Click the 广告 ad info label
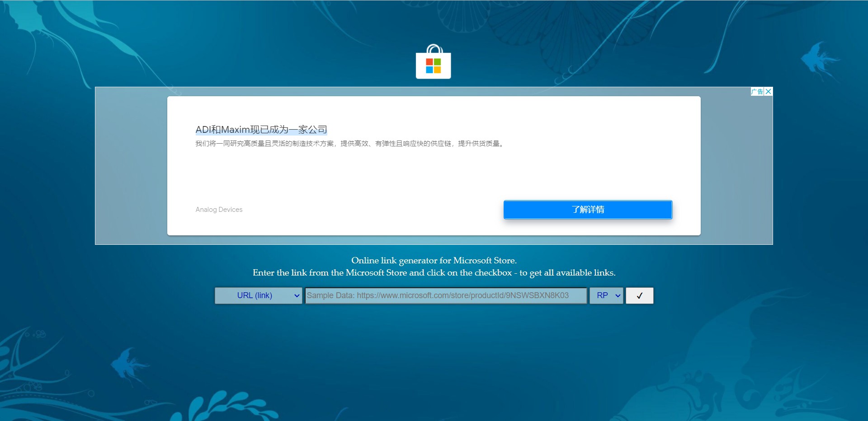This screenshot has width=868, height=421. pyautogui.click(x=757, y=91)
